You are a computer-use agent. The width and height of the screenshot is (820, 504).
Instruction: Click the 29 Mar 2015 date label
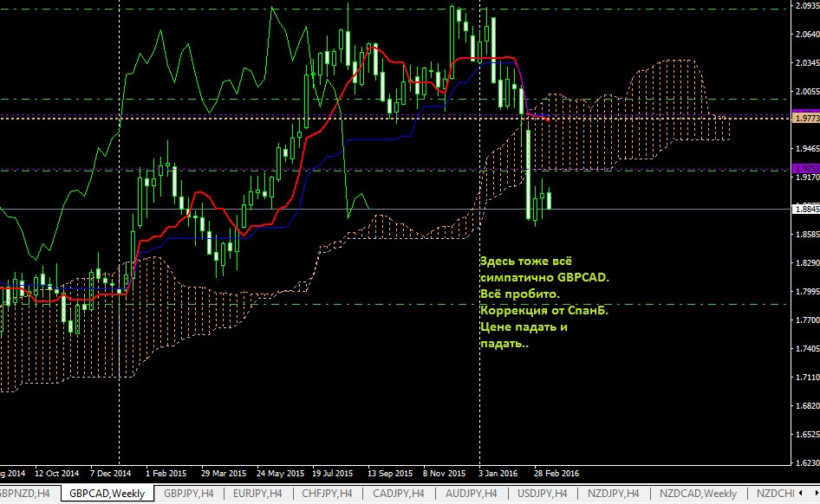(x=224, y=473)
